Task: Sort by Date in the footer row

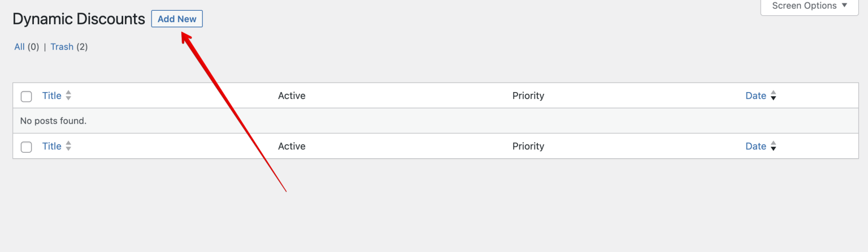Action: [x=756, y=146]
